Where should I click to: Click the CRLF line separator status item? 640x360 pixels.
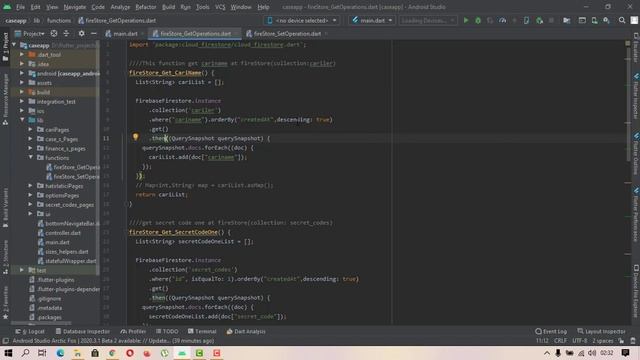pyautogui.click(x=560, y=341)
